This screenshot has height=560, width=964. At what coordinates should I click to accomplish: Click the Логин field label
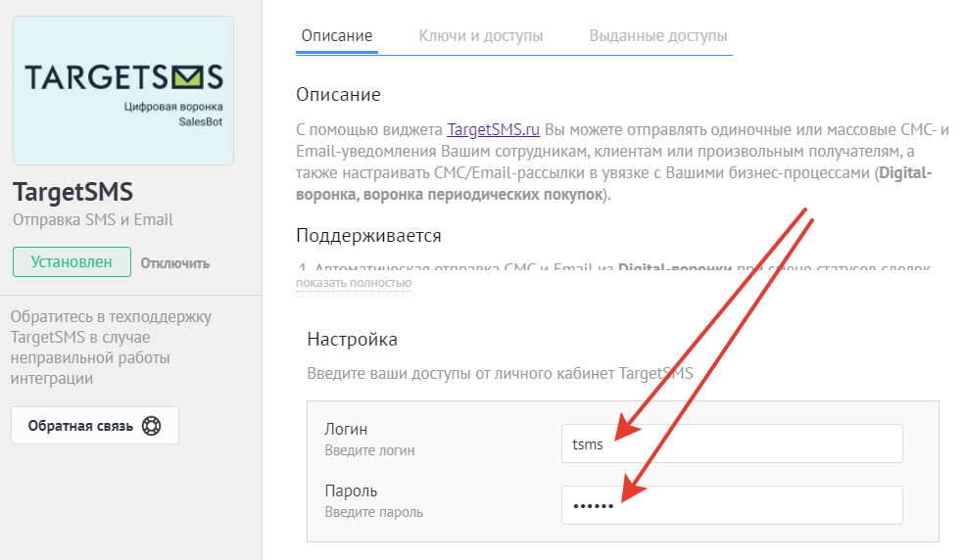[x=346, y=429]
